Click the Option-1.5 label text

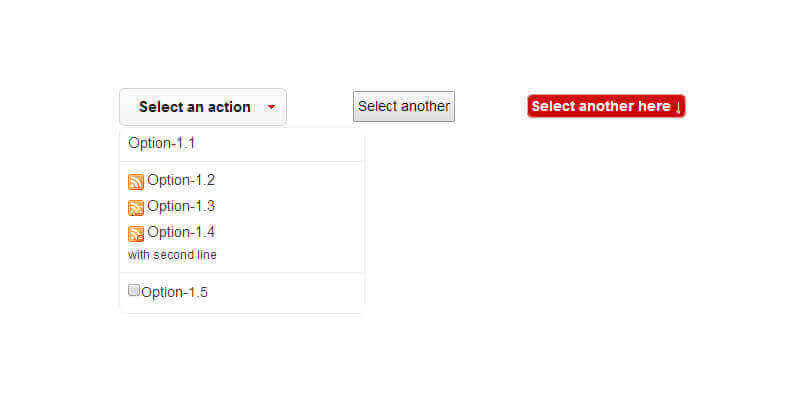(175, 292)
